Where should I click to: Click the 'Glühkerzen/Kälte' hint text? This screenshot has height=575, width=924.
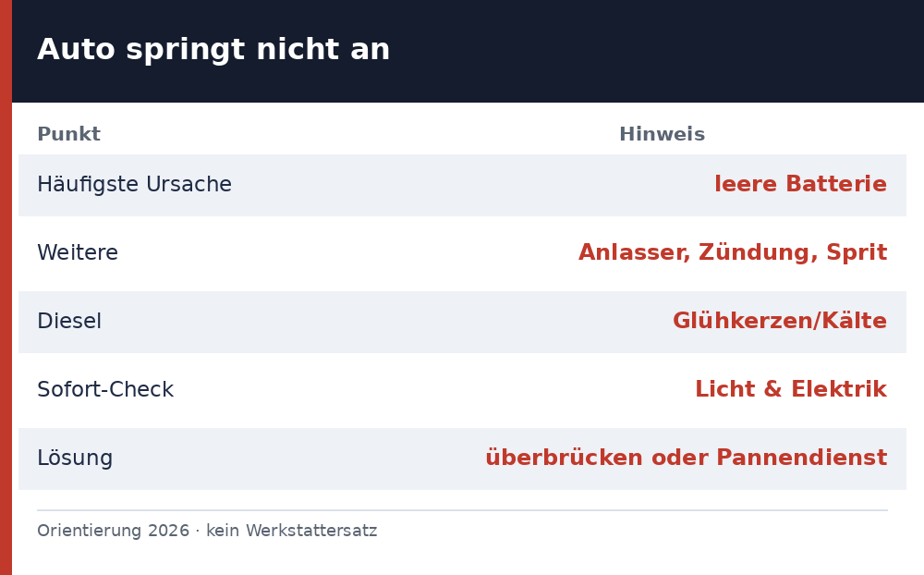pyautogui.click(x=780, y=321)
